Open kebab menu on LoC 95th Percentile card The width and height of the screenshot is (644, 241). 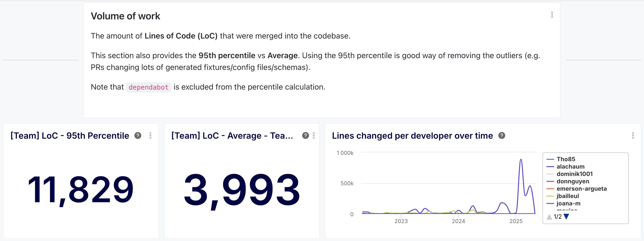(150, 135)
